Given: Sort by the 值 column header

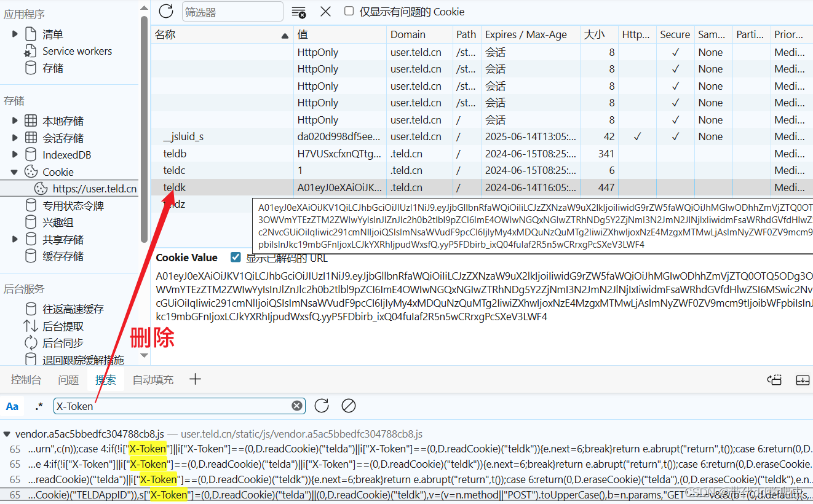Looking at the screenshot, I should 340,34.
